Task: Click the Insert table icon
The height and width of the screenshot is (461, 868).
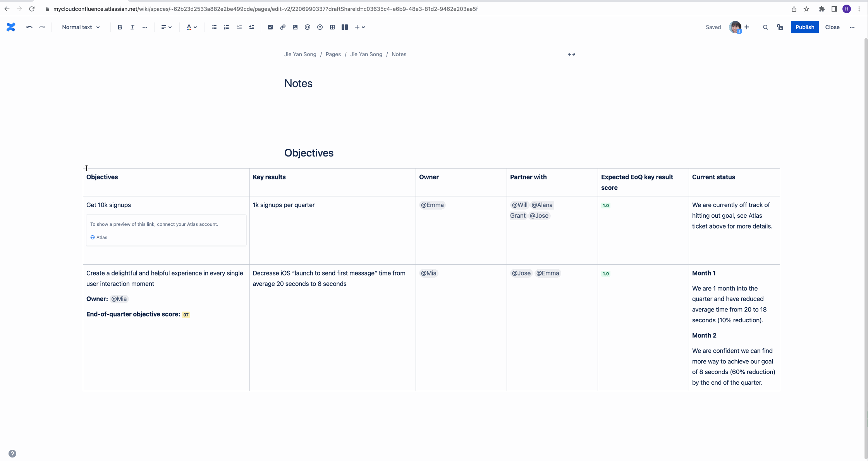Action: coord(332,27)
